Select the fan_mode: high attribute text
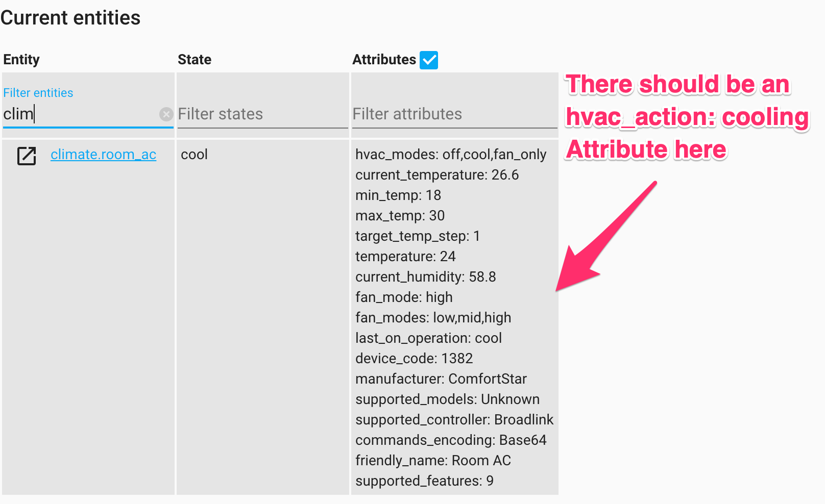Screen dimensions: 825x504 403,297
